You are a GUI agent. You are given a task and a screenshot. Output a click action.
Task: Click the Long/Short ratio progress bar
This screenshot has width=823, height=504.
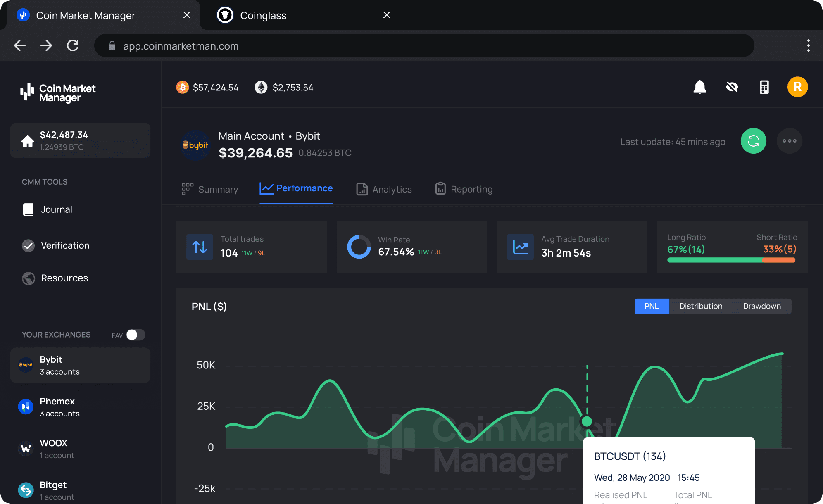[x=731, y=260]
